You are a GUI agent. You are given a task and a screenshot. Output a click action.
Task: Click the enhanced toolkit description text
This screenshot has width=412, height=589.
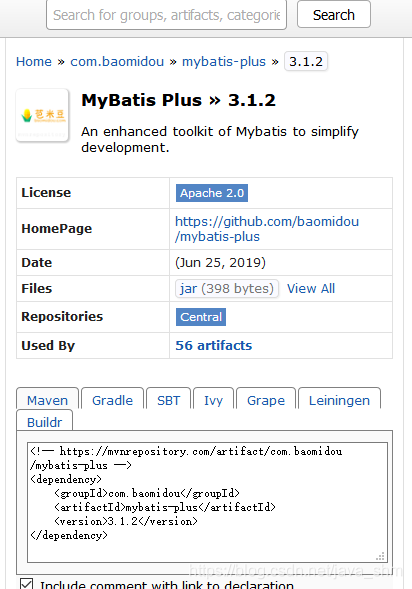tap(220, 139)
